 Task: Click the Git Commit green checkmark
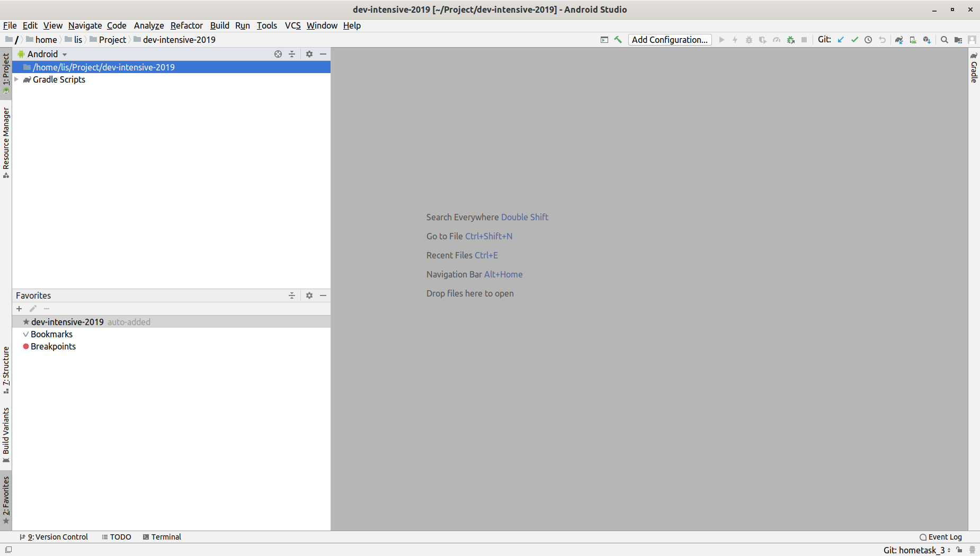(854, 40)
